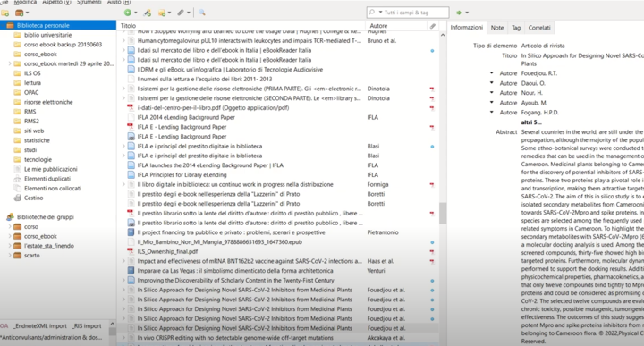
Task: Open dropdown arrow beside New Item icon
Action: pyautogui.click(x=136, y=13)
